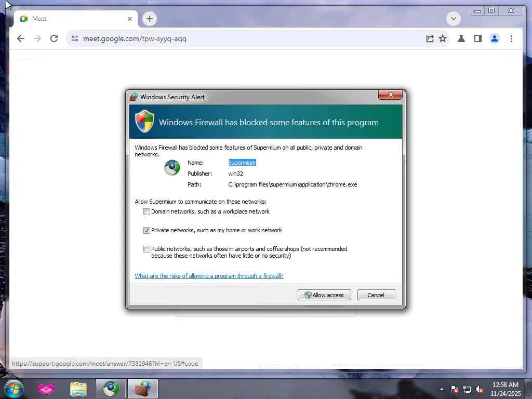Open the Action Center flag icon
The height and width of the screenshot is (399, 532).
coord(454,389)
